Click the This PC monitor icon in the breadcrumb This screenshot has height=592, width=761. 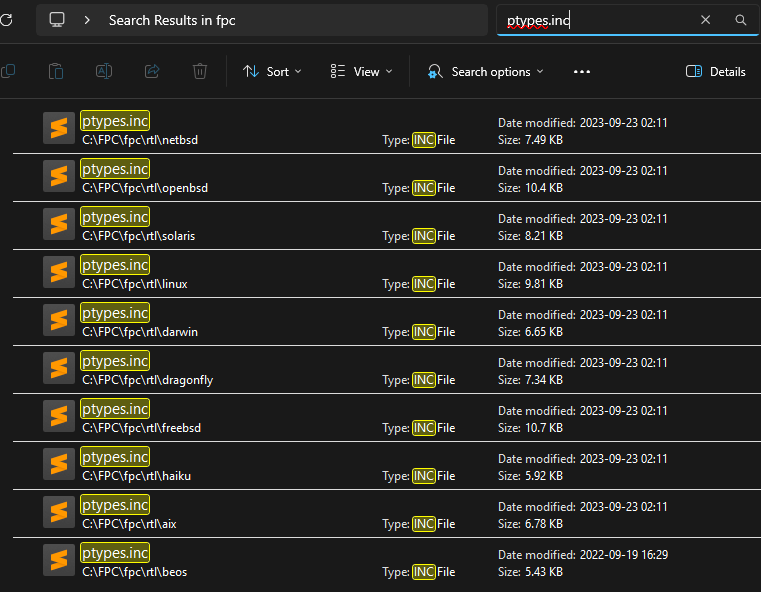click(x=57, y=20)
